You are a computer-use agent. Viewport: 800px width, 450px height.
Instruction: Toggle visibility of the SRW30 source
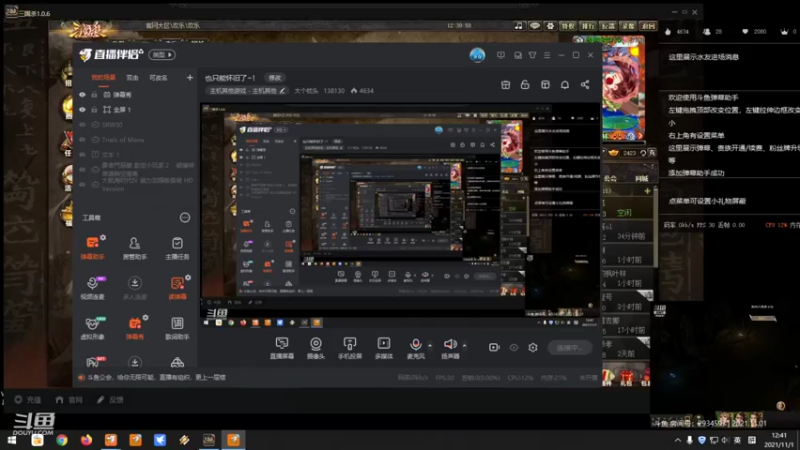pyautogui.click(x=82, y=124)
